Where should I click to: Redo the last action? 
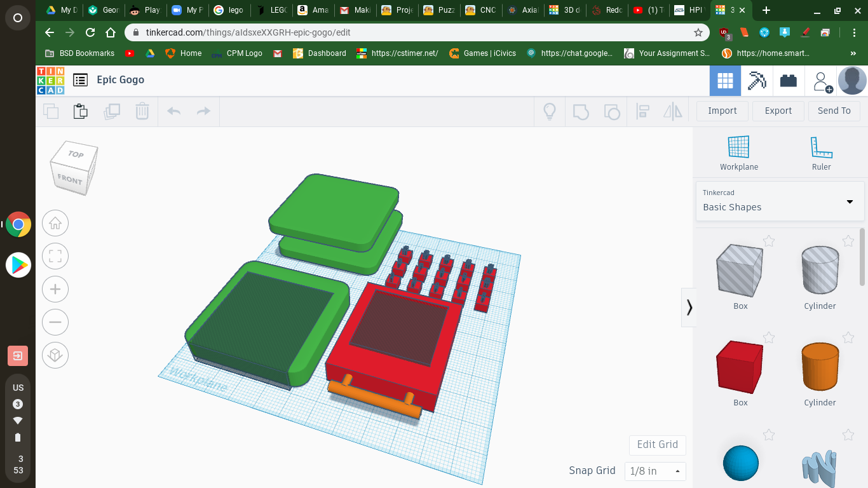(x=203, y=111)
